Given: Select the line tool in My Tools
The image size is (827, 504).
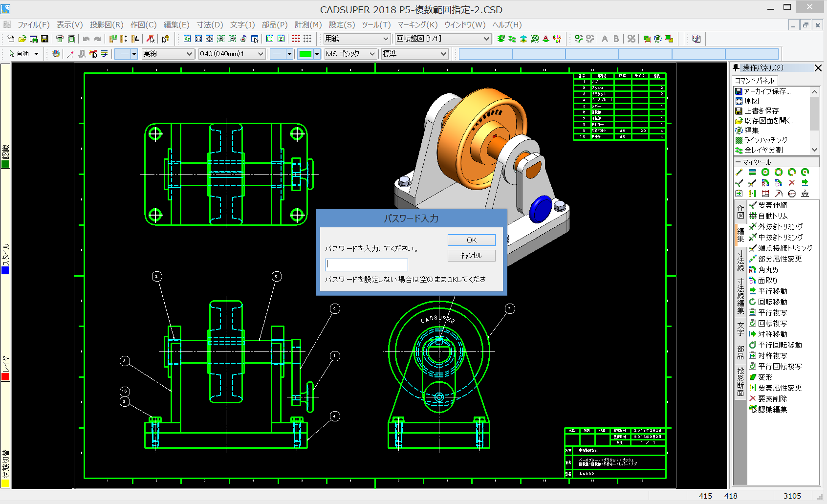Looking at the screenshot, I should click(739, 172).
